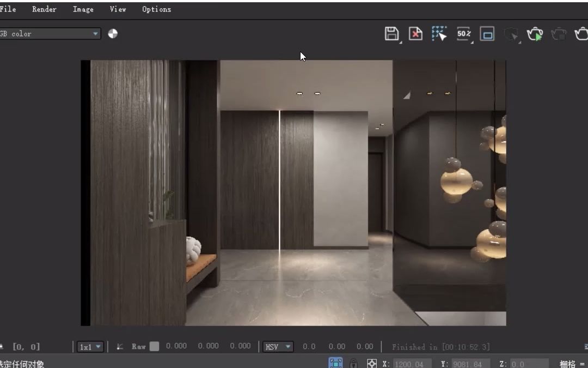Switch to alpha view with the circle icon
Screen dimensions: 588x368
(x=113, y=34)
